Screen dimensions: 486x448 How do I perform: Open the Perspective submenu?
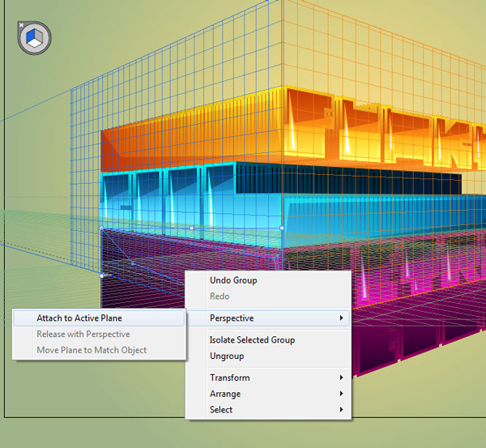(x=268, y=318)
